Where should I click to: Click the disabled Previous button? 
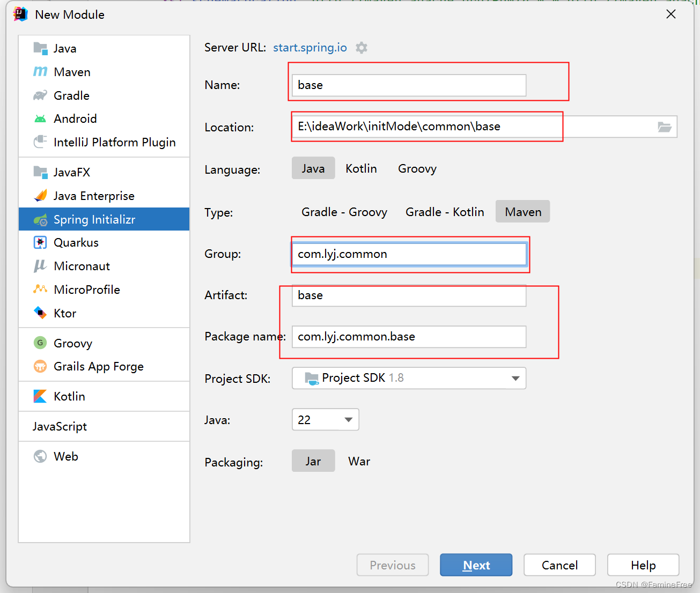tap(393, 565)
